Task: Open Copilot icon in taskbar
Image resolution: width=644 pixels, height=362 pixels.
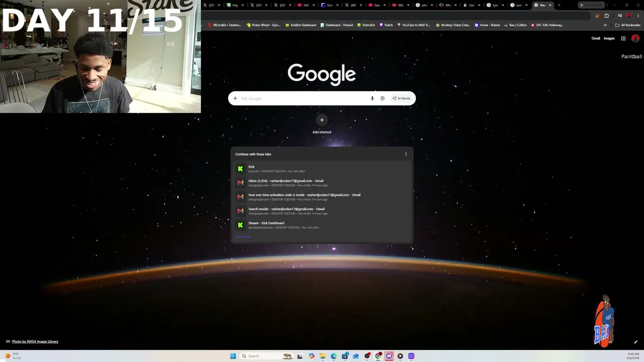Action: [311, 356]
